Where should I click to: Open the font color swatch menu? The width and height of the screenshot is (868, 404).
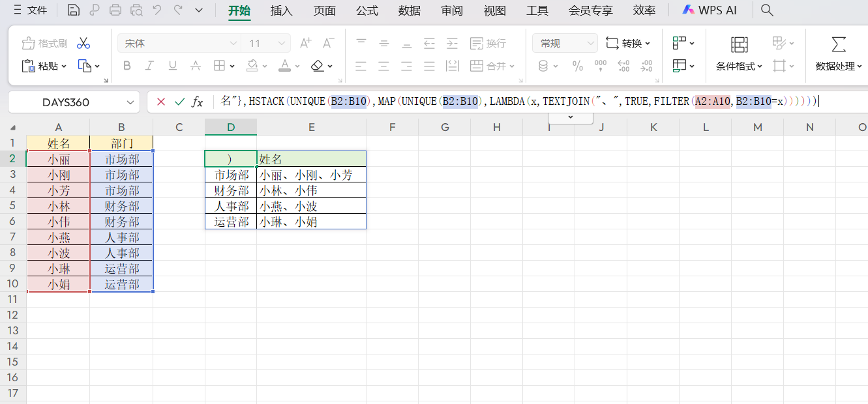297,66
